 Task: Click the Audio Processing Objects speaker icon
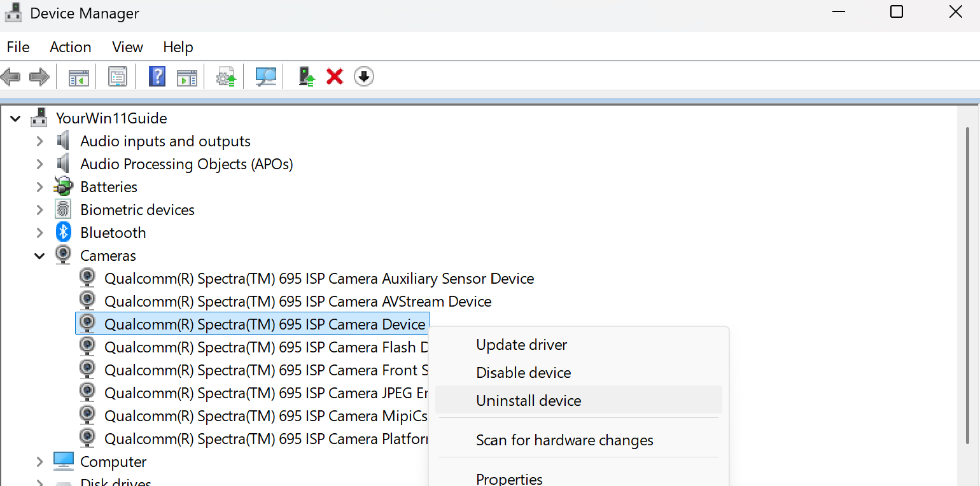tap(63, 163)
